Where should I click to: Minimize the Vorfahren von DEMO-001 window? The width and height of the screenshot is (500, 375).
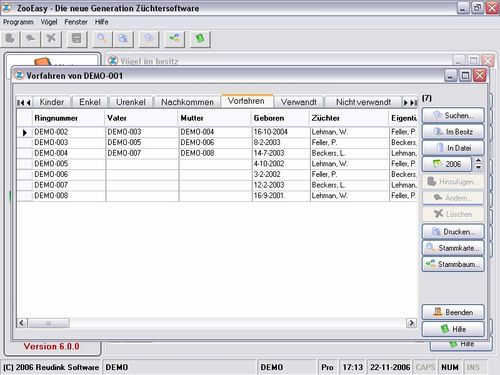(x=450, y=76)
